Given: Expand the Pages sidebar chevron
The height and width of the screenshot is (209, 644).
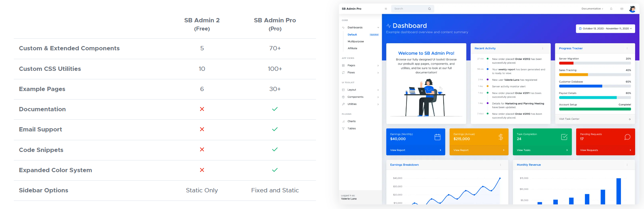Looking at the screenshot, I should [x=378, y=66].
